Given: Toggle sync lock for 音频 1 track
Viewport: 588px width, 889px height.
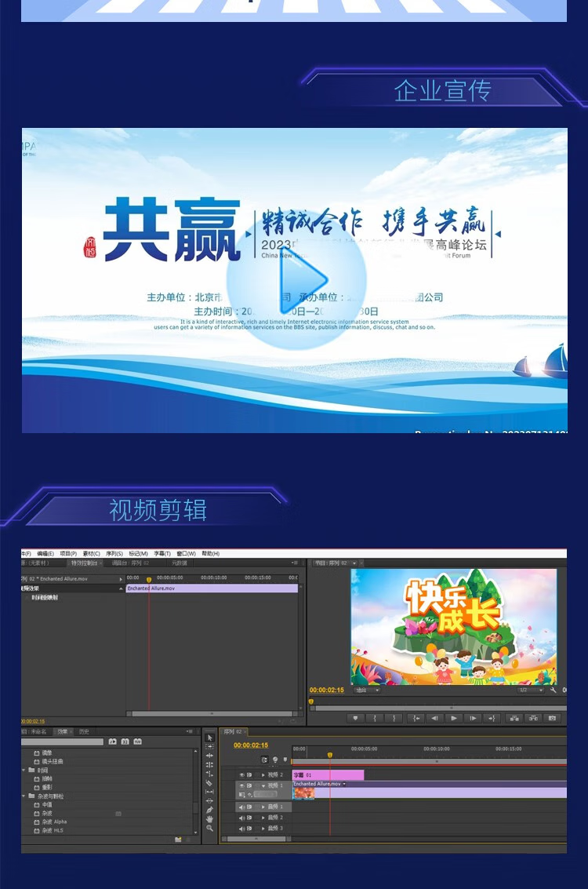Looking at the screenshot, I should coord(249,807).
